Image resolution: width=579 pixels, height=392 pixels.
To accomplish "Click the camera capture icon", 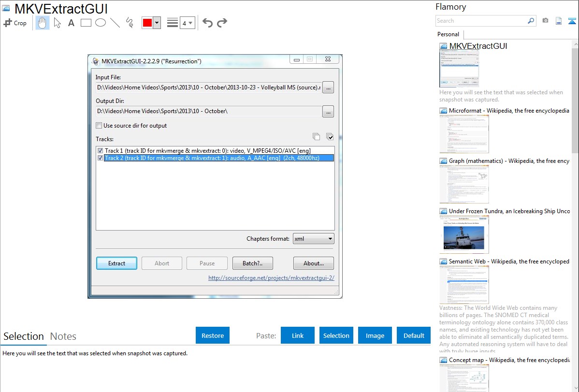I will [545, 21].
